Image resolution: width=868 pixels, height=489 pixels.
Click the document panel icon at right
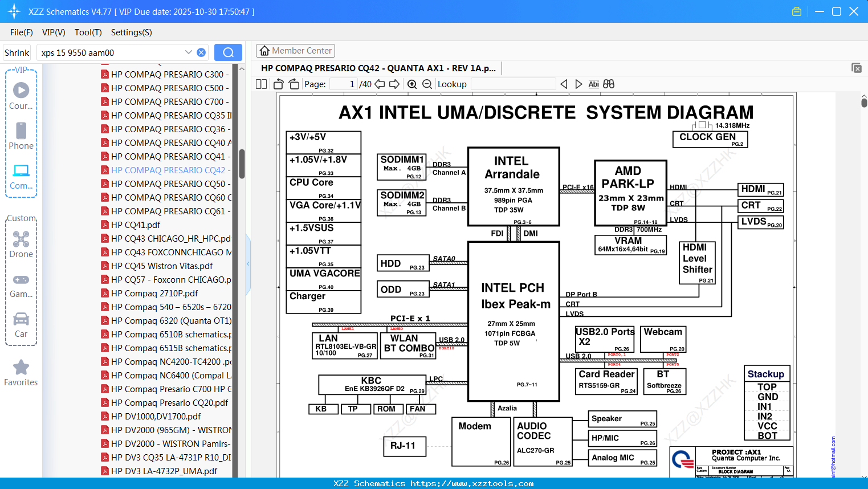click(857, 68)
